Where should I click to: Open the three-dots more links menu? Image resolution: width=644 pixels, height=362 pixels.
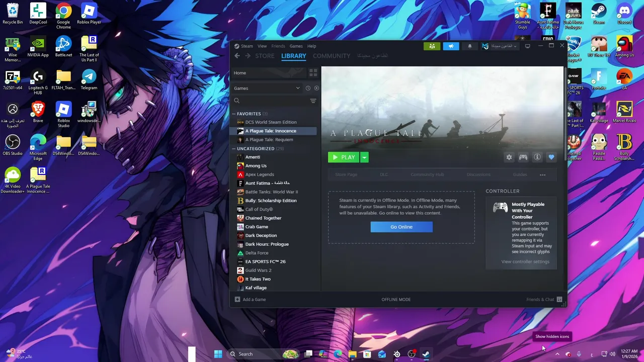coord(542,175)
